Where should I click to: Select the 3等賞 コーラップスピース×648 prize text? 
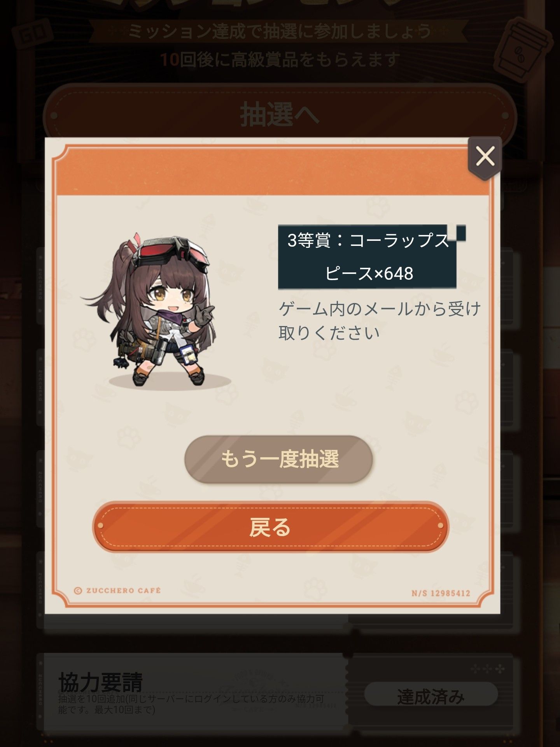click(x=368, y=257)
